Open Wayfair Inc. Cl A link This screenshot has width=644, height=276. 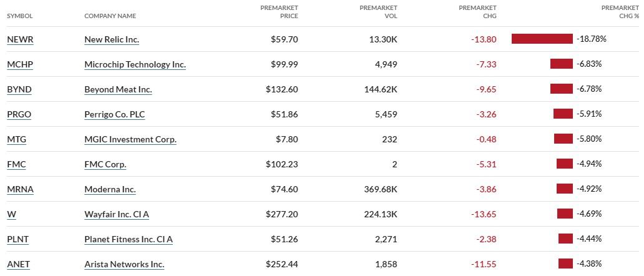pos(117,214)
